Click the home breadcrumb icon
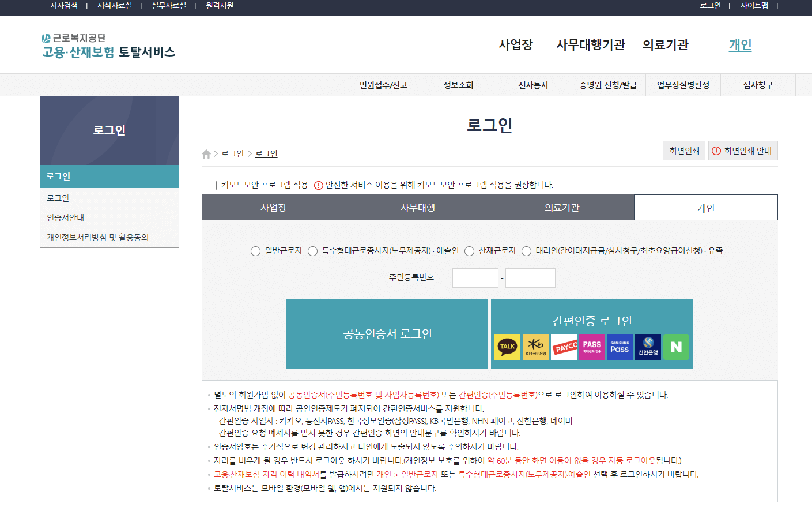Image resolution: width=812 pixels, height=507 pixels. click(206, 153)
